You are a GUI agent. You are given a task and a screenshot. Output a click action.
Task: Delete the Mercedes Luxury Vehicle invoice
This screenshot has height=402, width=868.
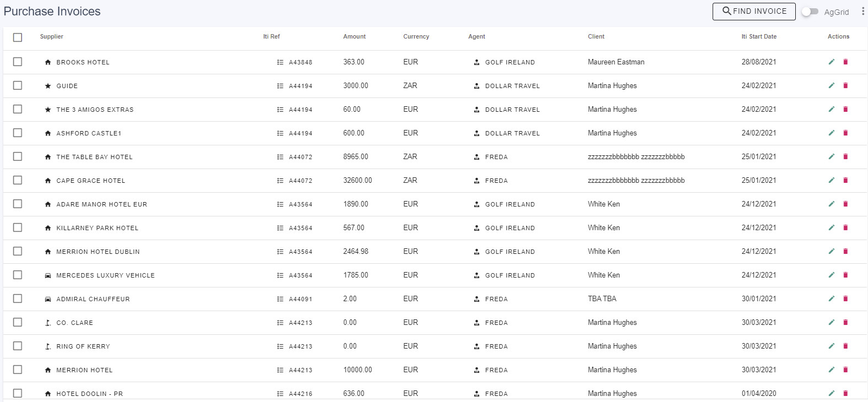click(x=845, y=275)
